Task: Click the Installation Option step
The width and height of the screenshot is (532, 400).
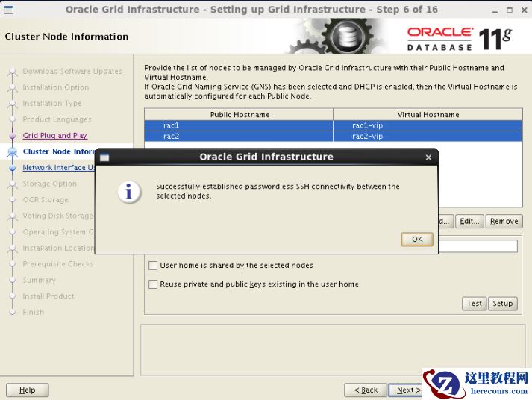Action: coord(56,87)
